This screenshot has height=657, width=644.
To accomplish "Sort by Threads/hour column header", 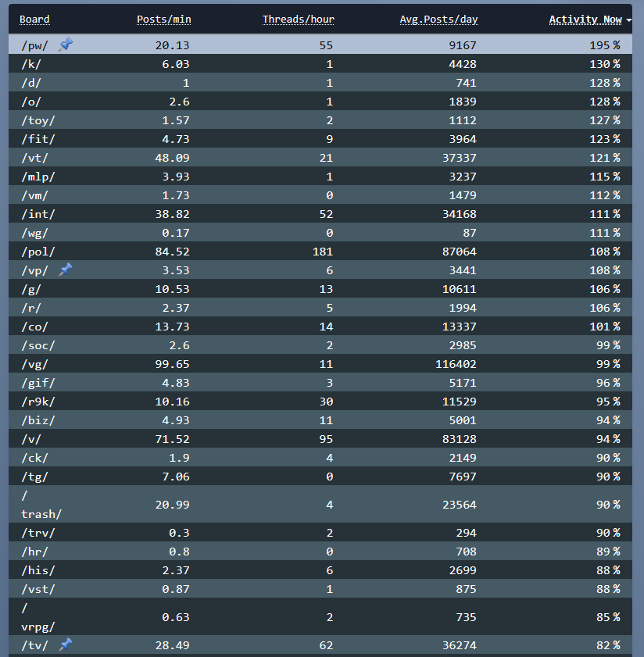I will click(x=298, y=20).
